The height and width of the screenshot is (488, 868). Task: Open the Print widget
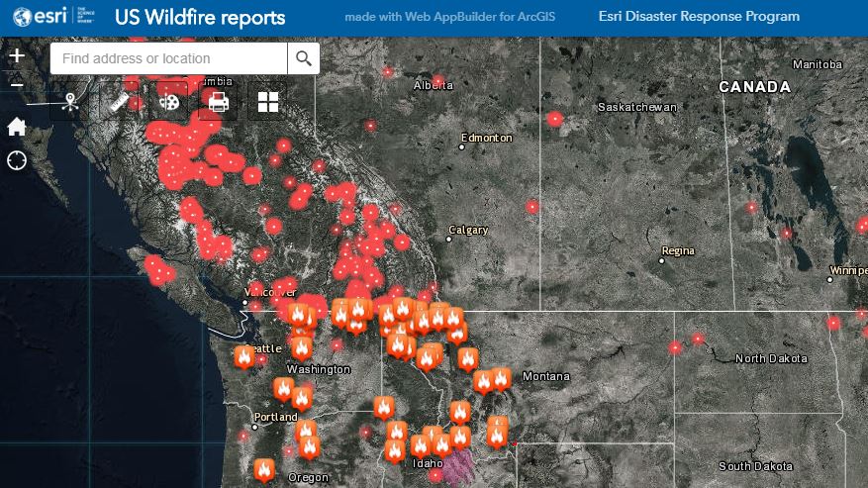219,102
